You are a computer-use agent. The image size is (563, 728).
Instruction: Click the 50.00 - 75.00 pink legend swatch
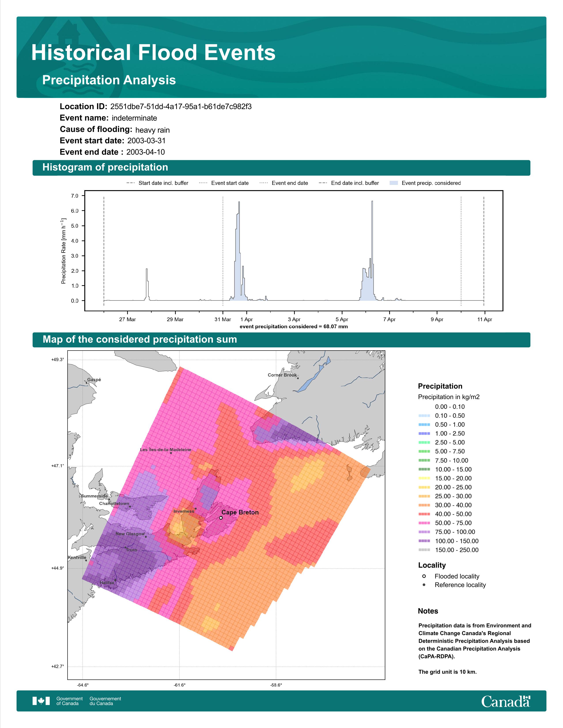point(424,523)
